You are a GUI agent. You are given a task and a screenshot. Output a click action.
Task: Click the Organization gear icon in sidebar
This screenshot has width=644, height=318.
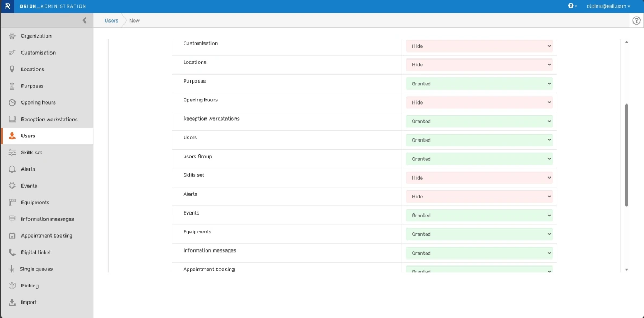pos(12,36)
